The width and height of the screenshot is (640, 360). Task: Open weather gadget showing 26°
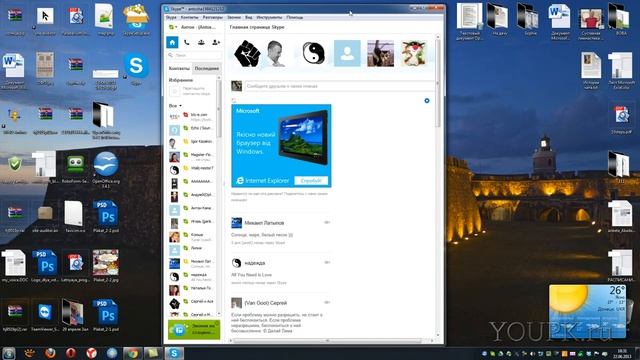click(x=587, y=311)
